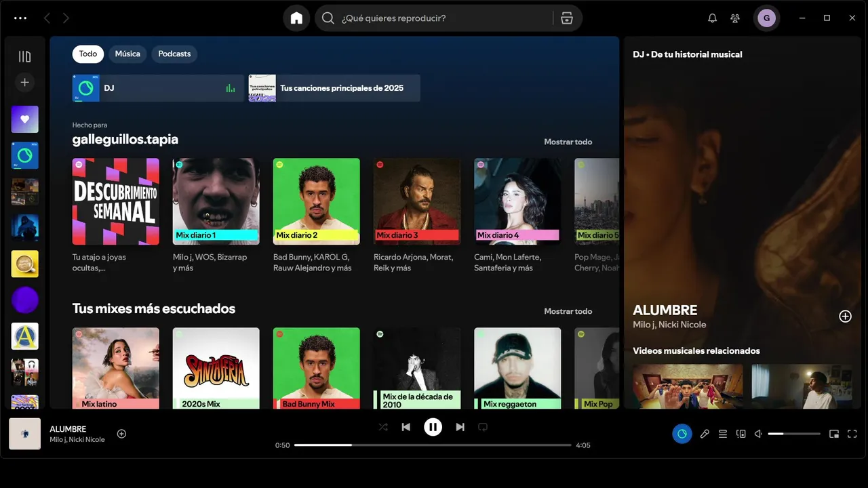Add to liked via plus in bottom bar
The height and width of the screenshot is (488, 868).
point(121,434)
